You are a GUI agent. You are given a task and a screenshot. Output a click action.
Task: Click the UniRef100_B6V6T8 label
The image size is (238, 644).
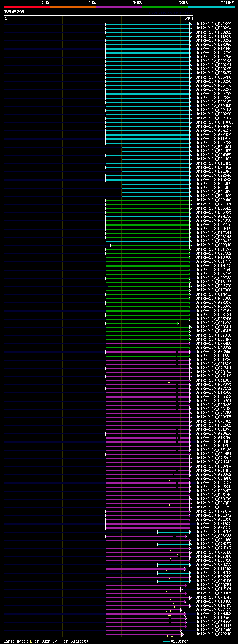click(x=213, y=286)
